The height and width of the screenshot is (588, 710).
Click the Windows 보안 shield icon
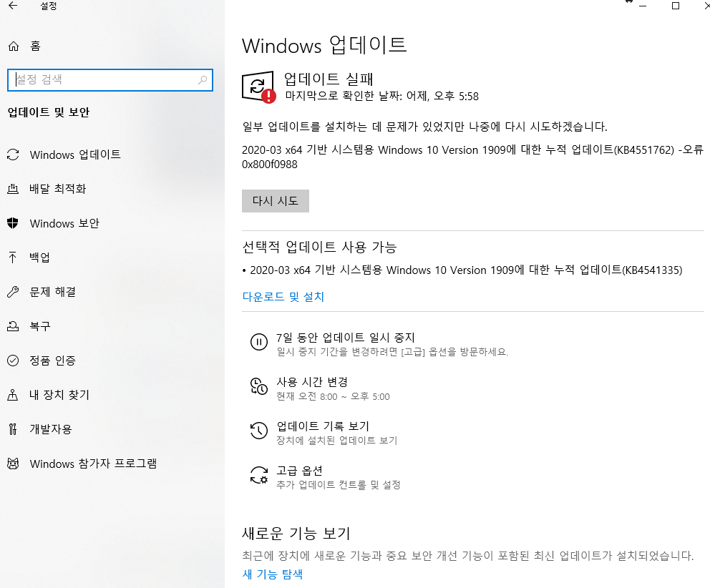13,223
